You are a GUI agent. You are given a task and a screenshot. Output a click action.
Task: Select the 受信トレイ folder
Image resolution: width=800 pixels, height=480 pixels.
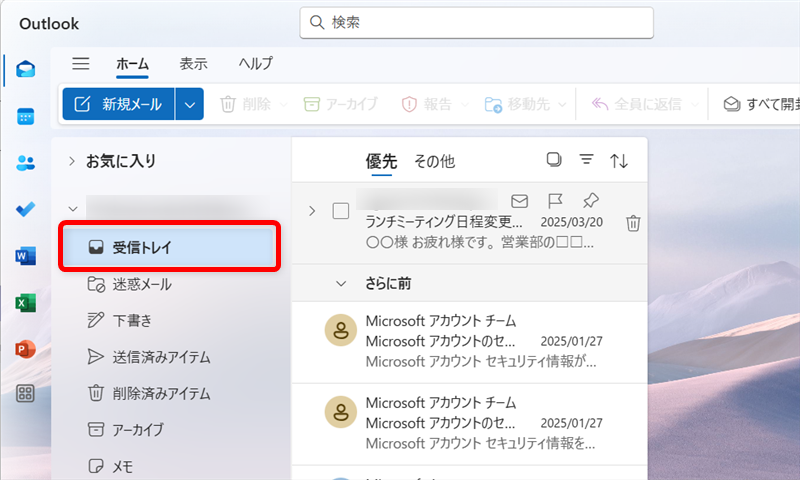click(x=168, y=247)
